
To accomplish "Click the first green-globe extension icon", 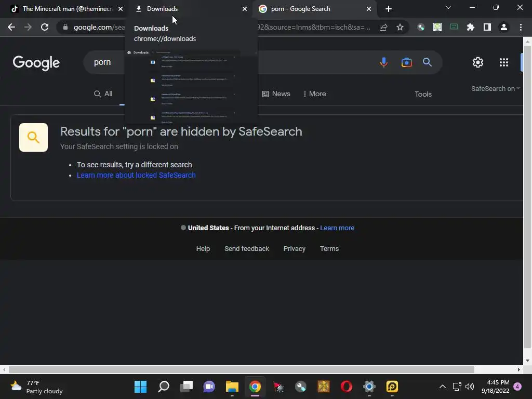I will (x=421, y=27).
